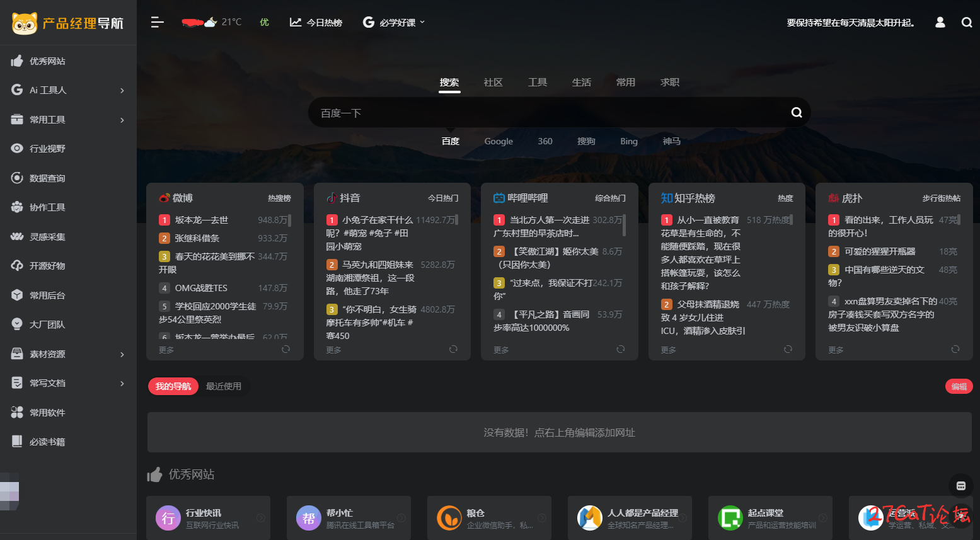
Task: Switch to the 搜索 tab
Action: pos(449,83)
